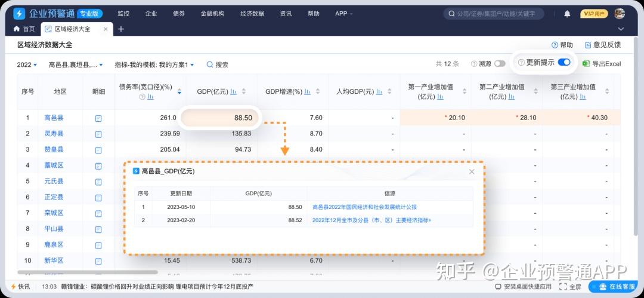Add a new tab with plus icon
Viewport: 644px width, 298px height.
pyautogui.click(x=120, y=29)
